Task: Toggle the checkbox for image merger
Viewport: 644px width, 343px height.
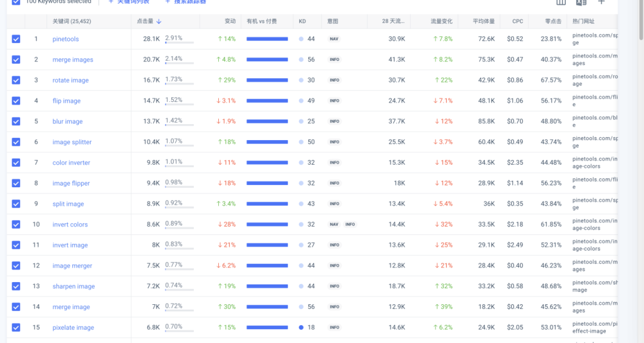Action: coord(16,265)
